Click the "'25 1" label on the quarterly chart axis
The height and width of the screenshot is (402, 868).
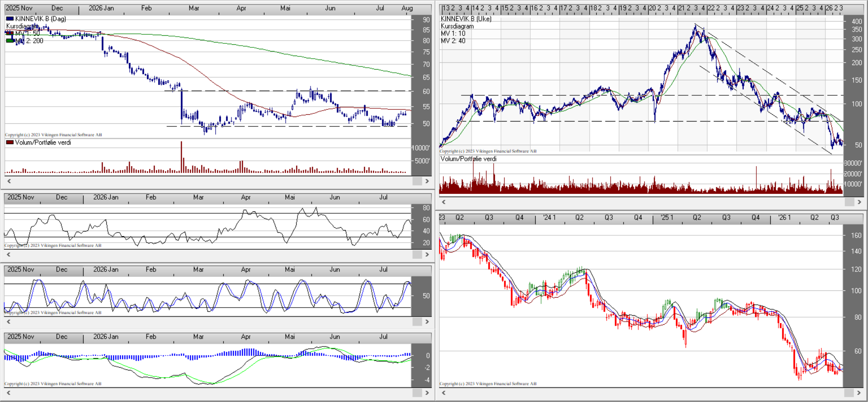pyautogui.click(x=667, y=217)
